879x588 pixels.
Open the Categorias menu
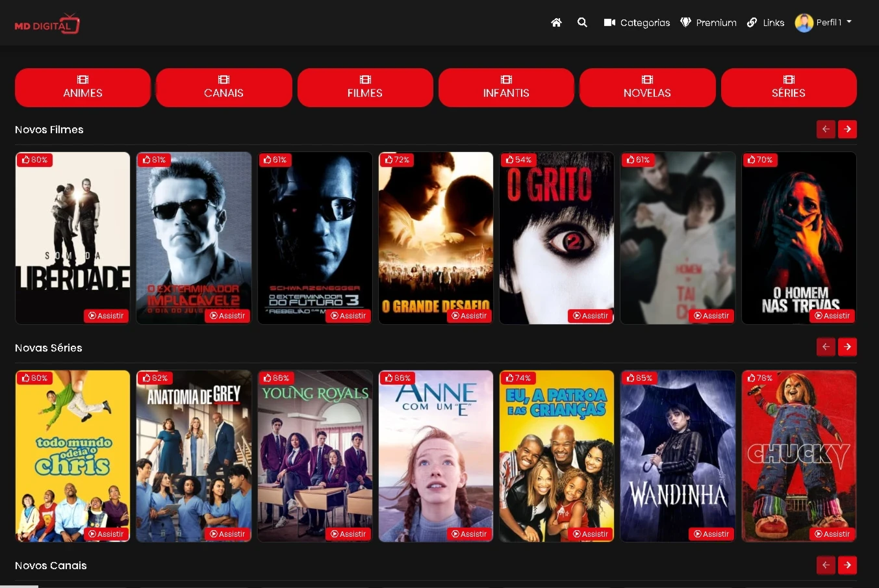[637, 22]
